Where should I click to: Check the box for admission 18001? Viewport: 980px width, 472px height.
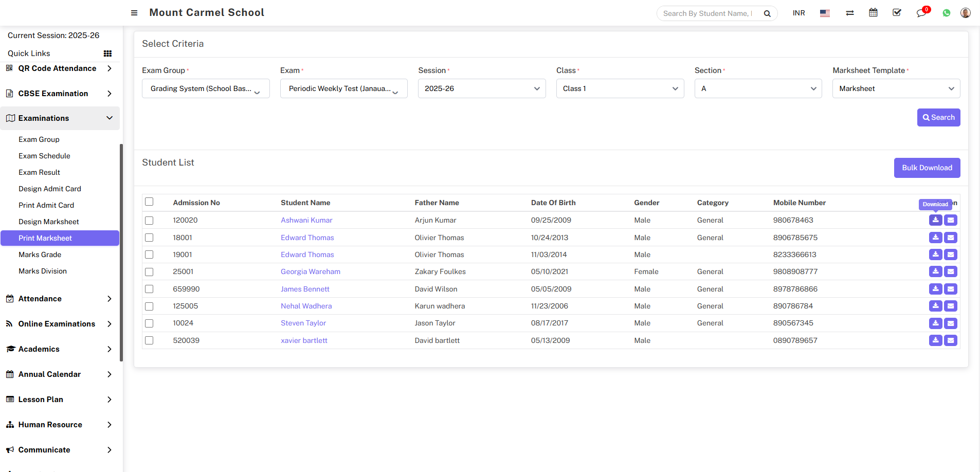(x=149, y=238)
